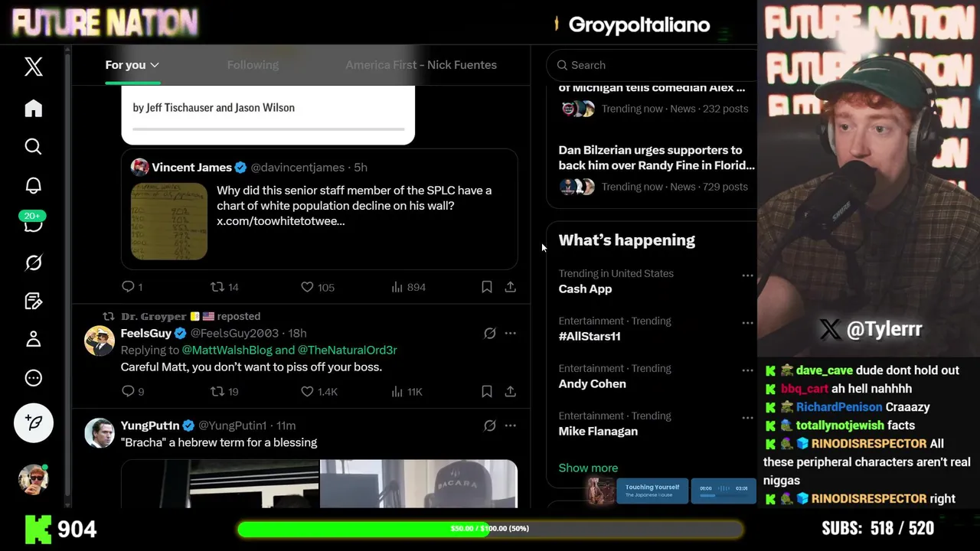Bookmark the post with 894 views
The image size is (980, 551).
[x=486, y=287]
